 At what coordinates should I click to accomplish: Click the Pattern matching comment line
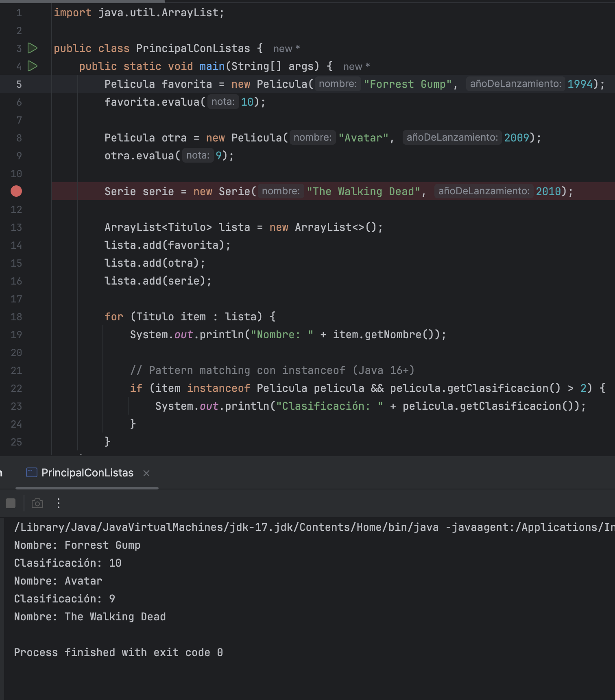tap(272, 370)
